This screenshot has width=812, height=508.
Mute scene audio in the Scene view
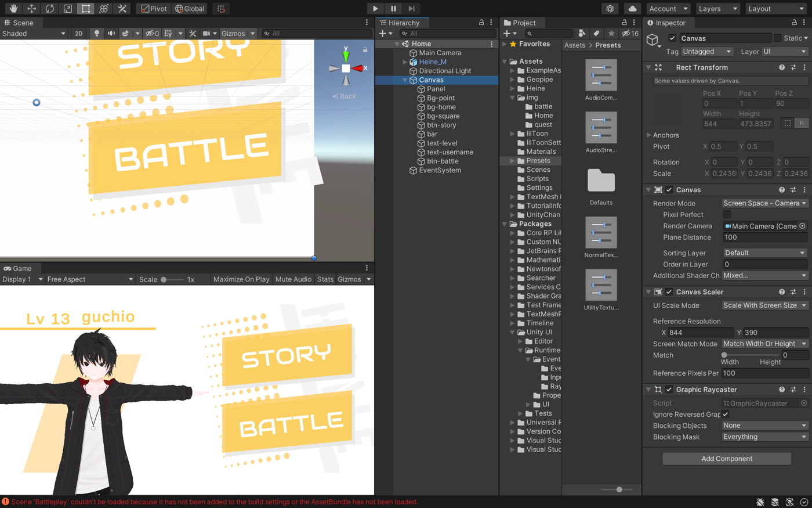[111, 33]
